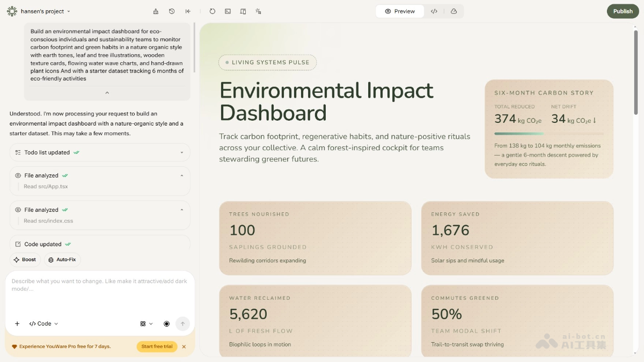Open the version history clock icon
The image size is (644, 362).
click(172, 11)
